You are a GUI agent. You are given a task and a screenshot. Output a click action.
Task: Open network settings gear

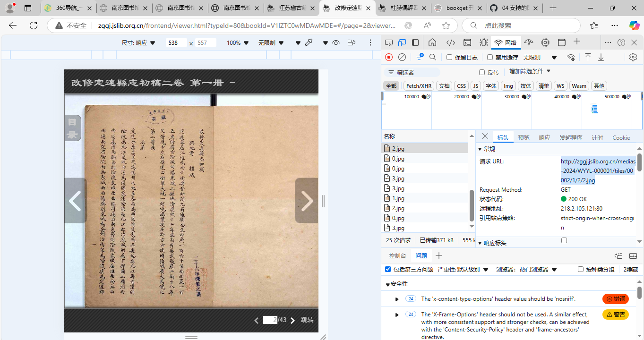pos(633,57)
